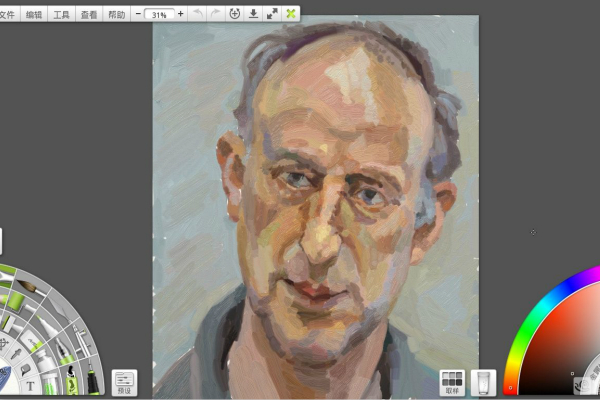Click the download arrow export icon
The image size is (600, 400).
pos(253,14)
